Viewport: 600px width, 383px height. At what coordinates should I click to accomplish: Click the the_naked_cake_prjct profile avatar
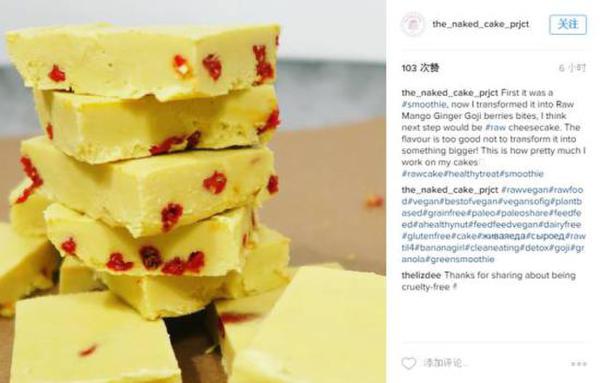(x=412, y=24)
